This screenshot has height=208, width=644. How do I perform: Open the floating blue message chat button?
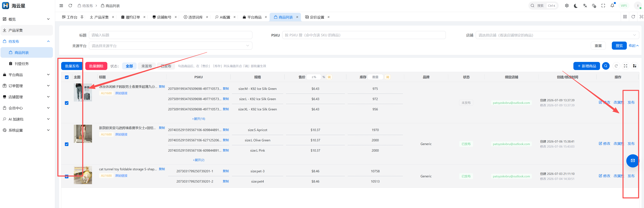[x=633, y=161]
